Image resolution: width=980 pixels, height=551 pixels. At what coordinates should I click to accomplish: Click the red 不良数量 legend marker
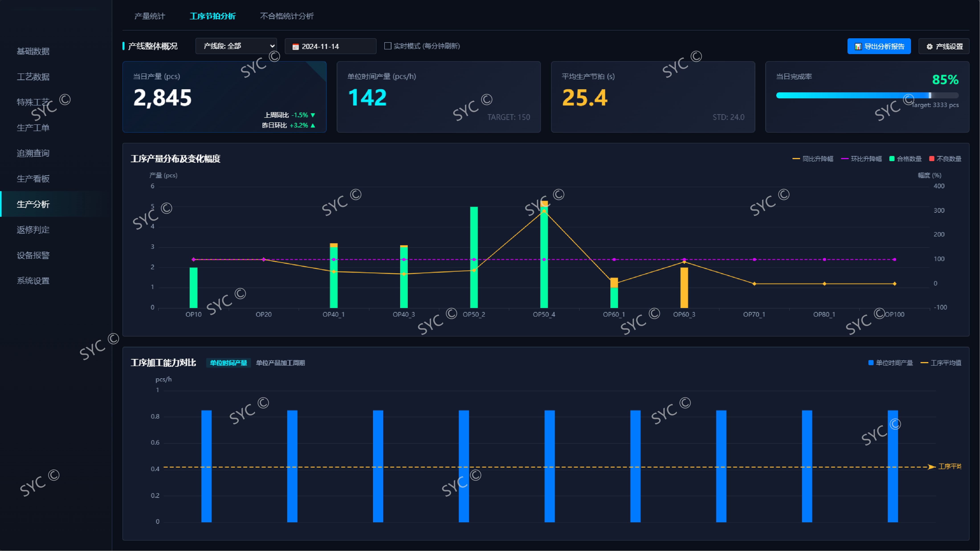pyautogui.click(x=932, y=159)
